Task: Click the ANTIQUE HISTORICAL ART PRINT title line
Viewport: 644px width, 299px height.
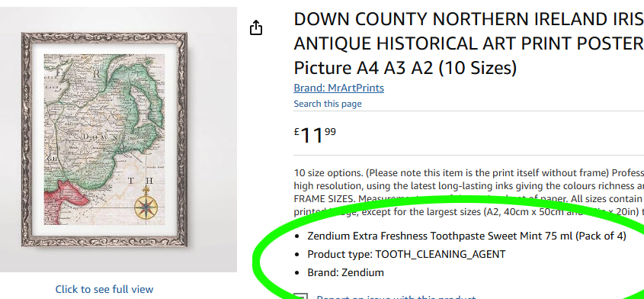Action: click(469, 43)
